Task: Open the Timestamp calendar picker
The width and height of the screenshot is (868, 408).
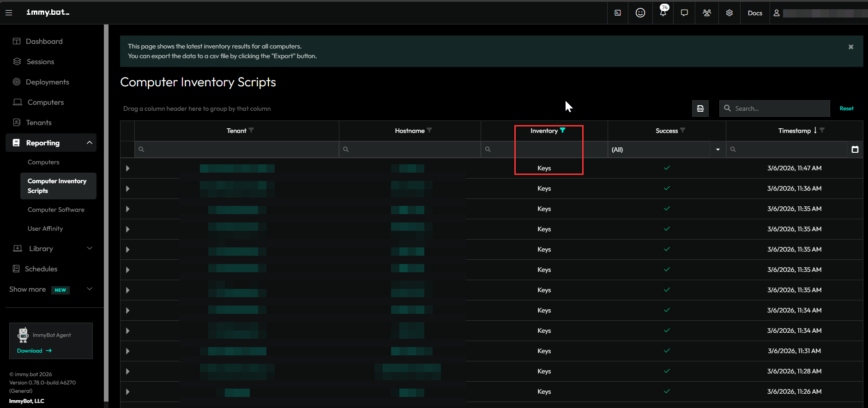Action: coord(855,150)
